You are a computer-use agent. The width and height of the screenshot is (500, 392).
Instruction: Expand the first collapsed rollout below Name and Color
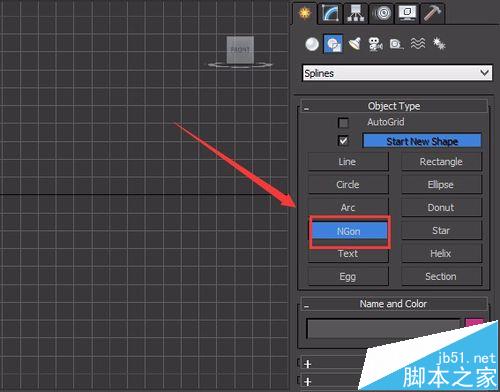click(308, 364)
